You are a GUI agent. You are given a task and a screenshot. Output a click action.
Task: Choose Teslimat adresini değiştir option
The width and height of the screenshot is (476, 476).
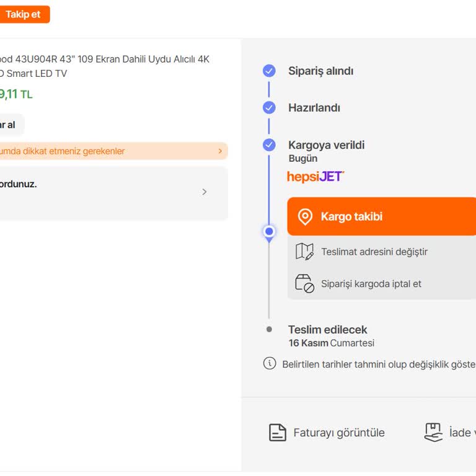pyautogui.click(x=374, y=252)
